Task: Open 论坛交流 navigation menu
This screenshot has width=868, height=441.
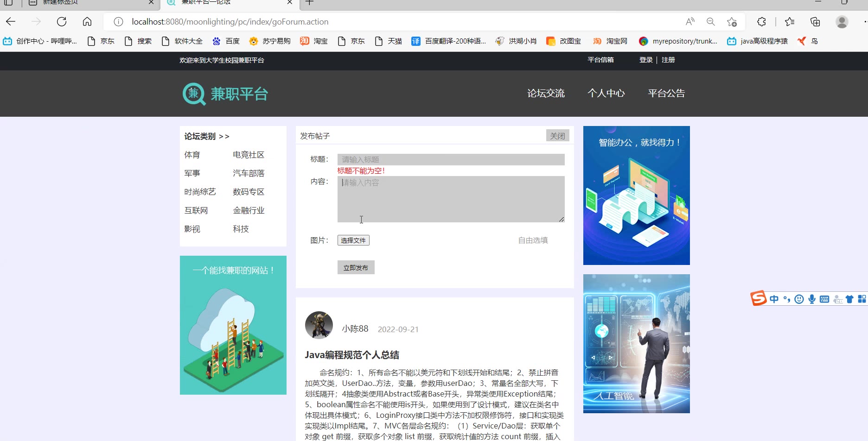Action: pos(546,94)
